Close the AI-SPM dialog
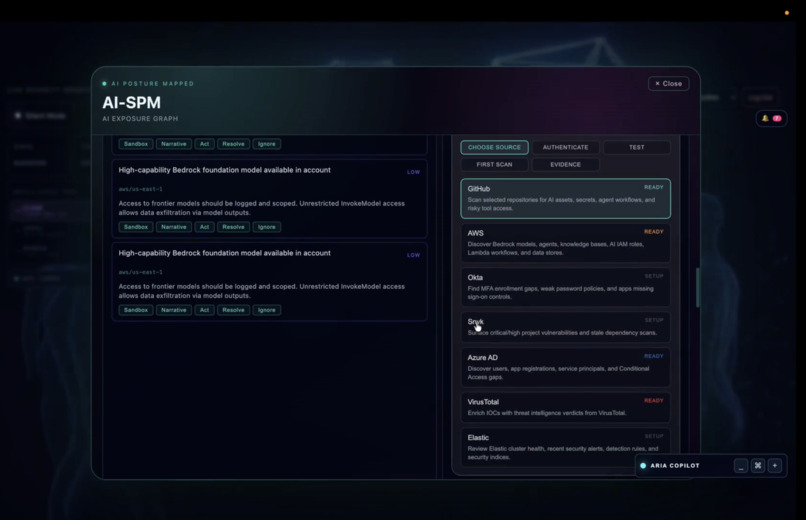This screenshot has width=806, height=520. [x=668, y=84]
